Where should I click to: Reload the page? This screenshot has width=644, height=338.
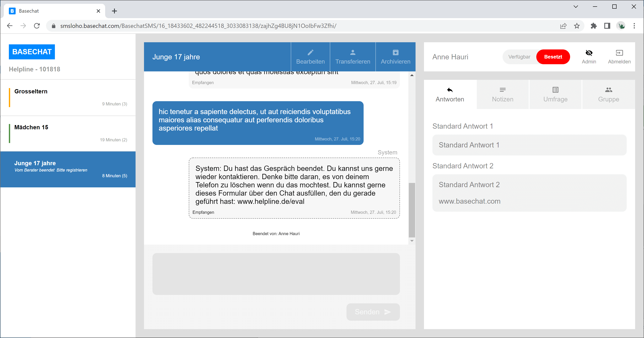(37, 26)
